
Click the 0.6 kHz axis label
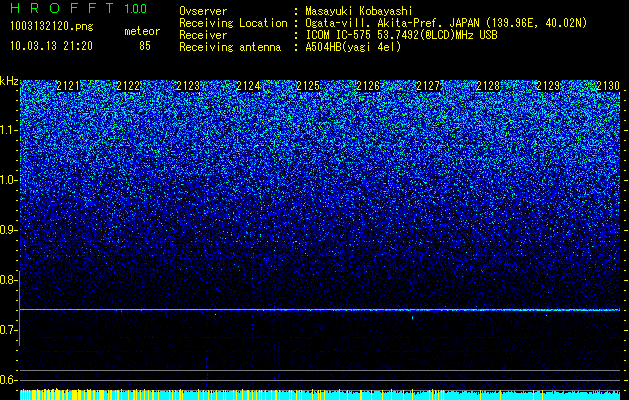(8, 380)
